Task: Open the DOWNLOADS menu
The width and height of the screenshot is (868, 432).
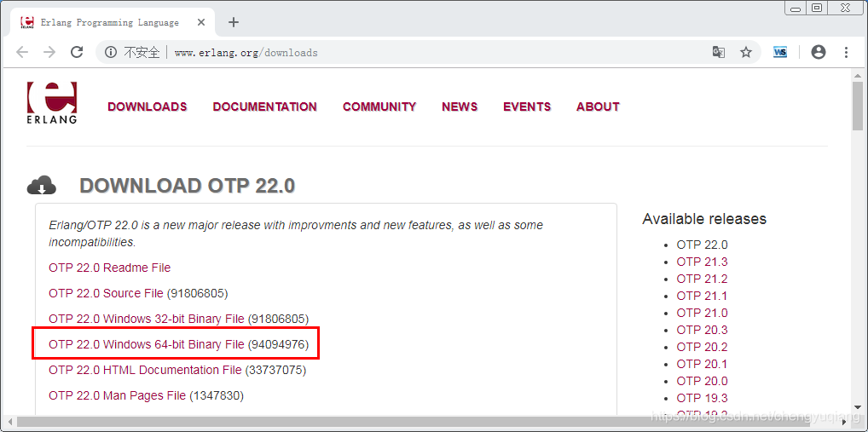Action: tap(148, 107)
